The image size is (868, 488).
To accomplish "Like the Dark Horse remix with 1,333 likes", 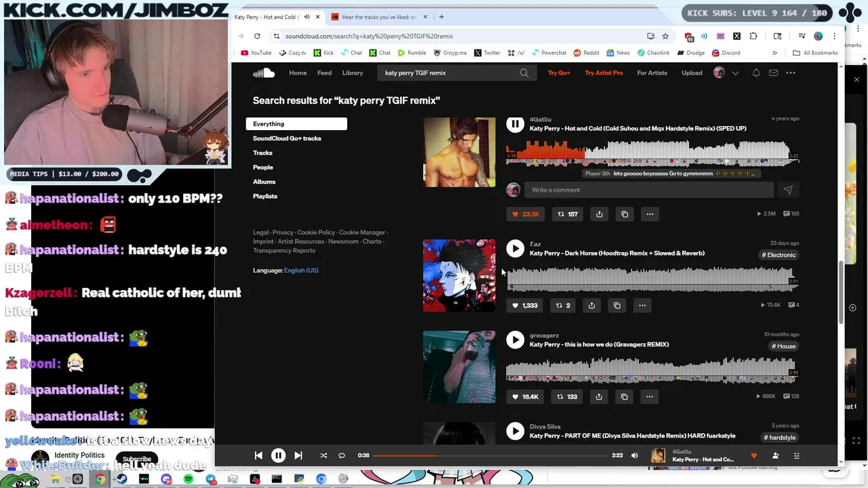I will tap(525, 306).
